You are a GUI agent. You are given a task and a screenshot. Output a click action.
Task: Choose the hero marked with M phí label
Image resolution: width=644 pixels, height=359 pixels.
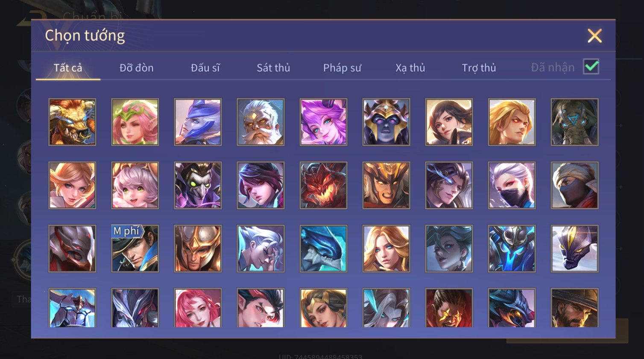pos(135,248)
